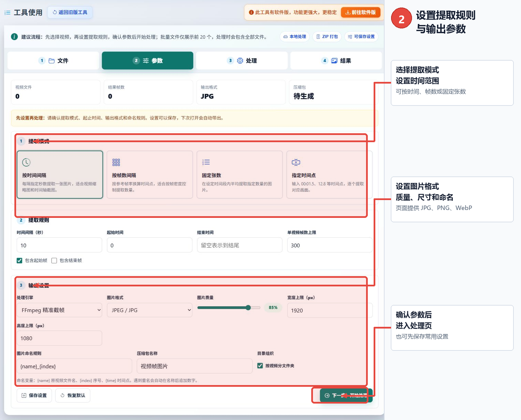
Task: Switch to the 处理 step tab
Action: (x=242, y=61)
